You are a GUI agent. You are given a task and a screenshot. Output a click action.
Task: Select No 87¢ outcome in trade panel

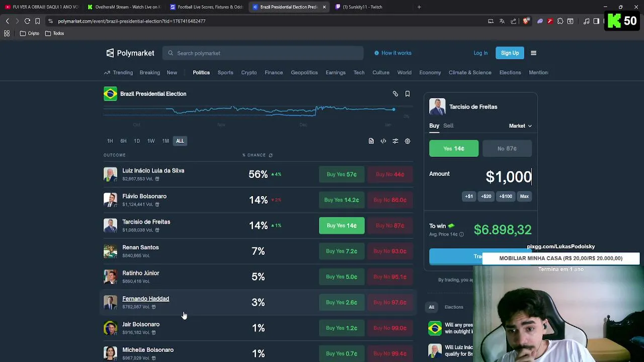pos(507,148)
